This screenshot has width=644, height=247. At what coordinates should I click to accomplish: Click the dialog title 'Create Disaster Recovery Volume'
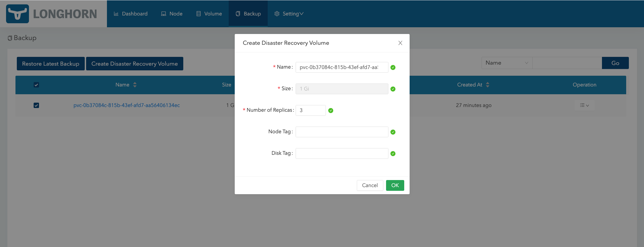point(286,43)
